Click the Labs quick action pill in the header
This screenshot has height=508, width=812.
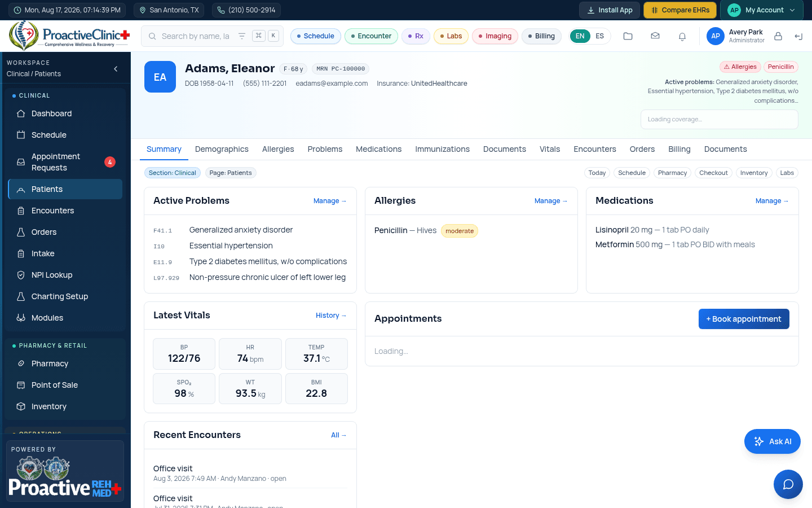[451, 36]
